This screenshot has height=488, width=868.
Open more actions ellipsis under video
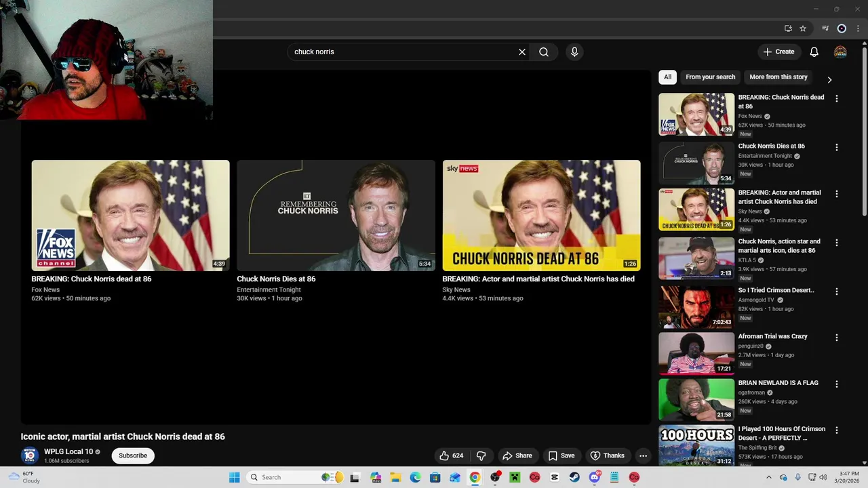643,455
